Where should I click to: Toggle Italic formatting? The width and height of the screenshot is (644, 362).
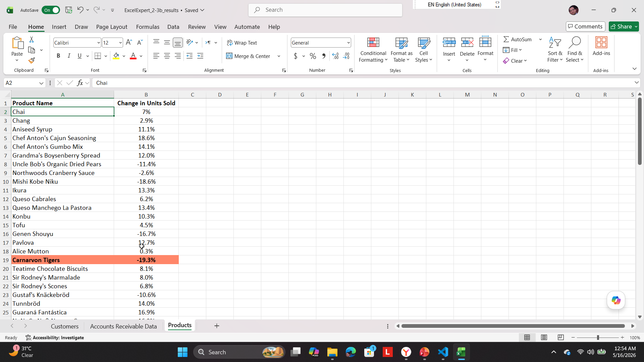tap(69, 56)
